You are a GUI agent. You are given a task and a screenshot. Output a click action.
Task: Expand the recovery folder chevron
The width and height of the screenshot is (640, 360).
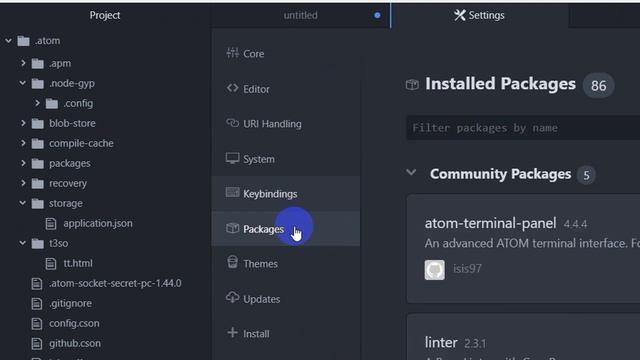23,183
